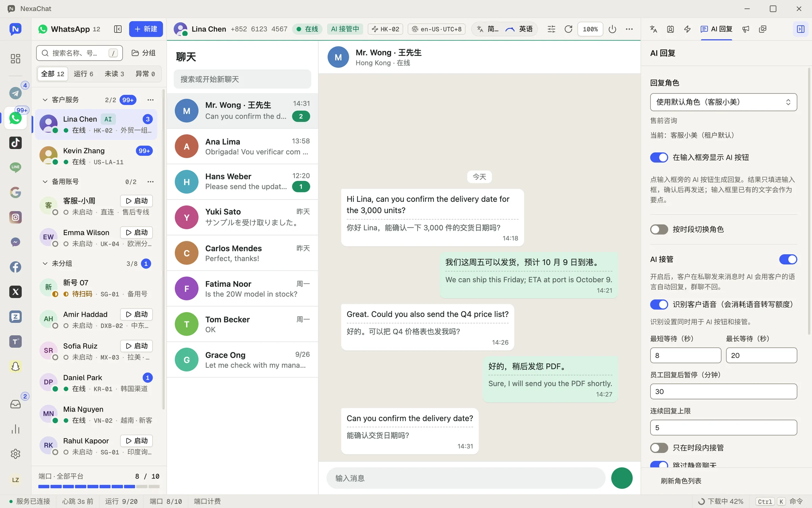Open LINE platform in sidebar
Image resolution: width=812 pixels, height=508 pixels.
pos(16,167)
